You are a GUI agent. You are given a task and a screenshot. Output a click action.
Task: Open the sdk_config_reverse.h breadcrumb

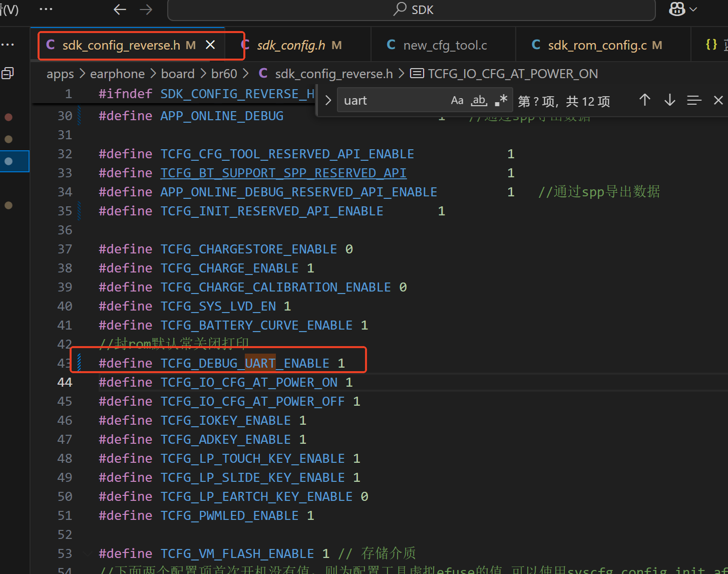point(326,74)
